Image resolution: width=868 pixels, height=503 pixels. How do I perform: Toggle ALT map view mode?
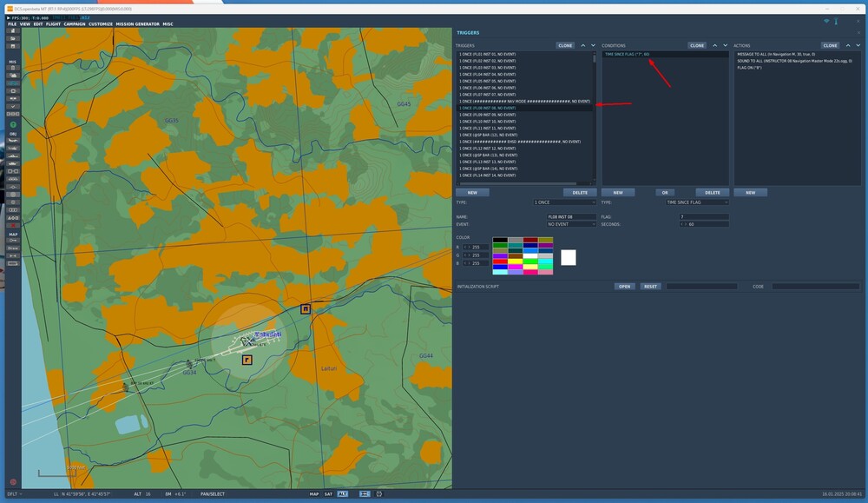(342, 493)
